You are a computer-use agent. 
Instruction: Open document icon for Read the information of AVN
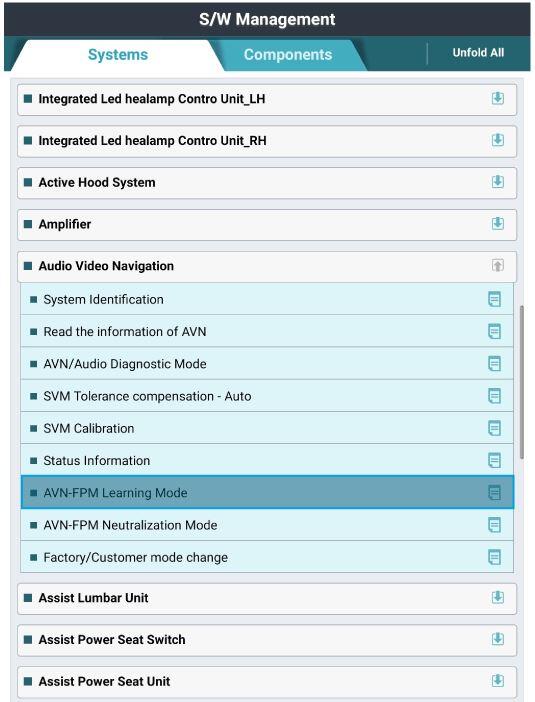coord(494,331)
